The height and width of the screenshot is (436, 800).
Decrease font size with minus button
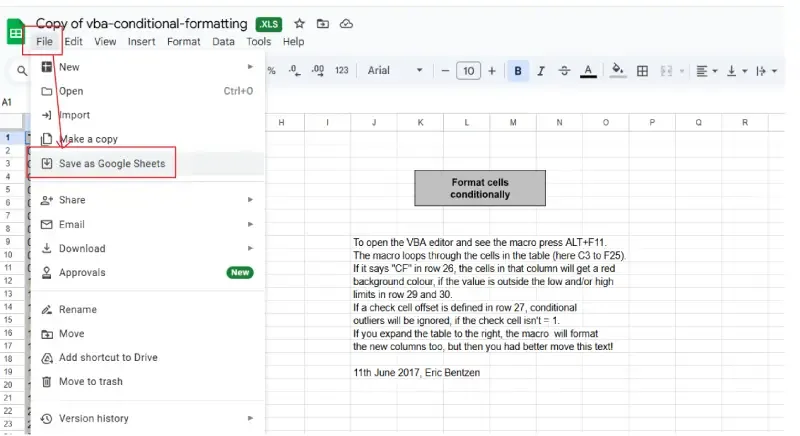445,71
